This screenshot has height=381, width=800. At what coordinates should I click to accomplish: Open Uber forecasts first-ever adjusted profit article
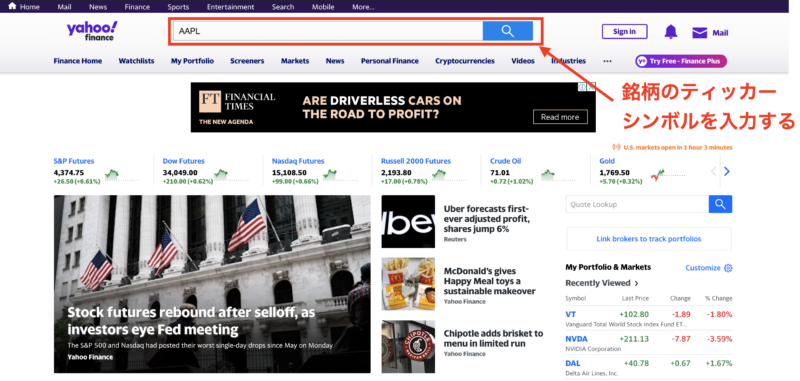[487, 219]
